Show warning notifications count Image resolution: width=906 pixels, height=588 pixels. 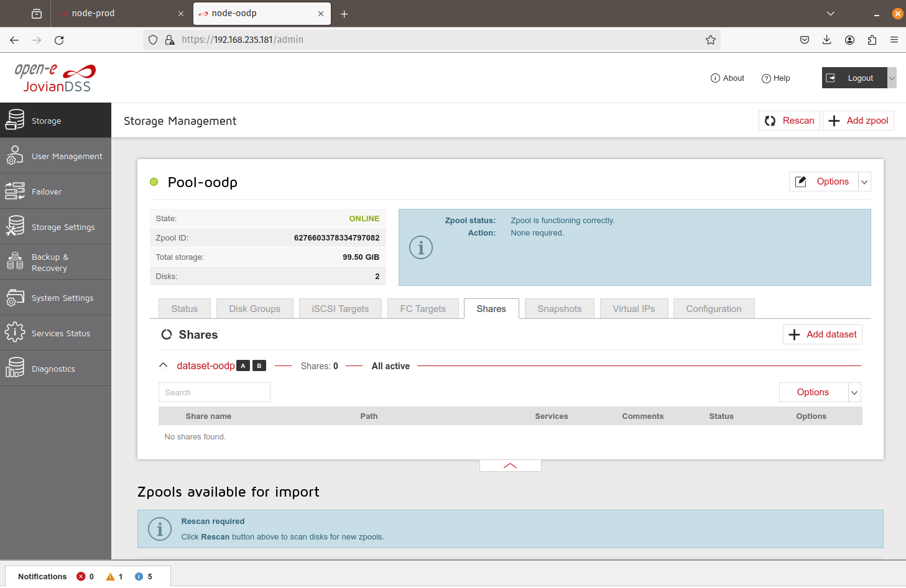click(114, 577)
